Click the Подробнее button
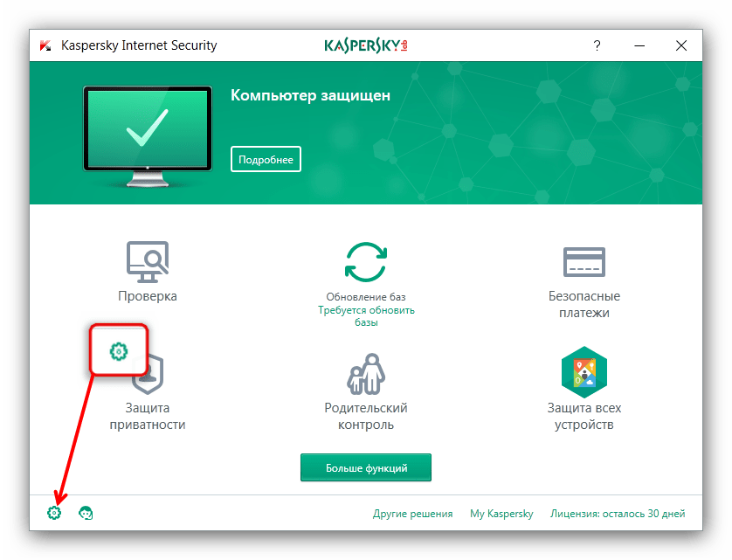732x560 pixels. [266, 159]
